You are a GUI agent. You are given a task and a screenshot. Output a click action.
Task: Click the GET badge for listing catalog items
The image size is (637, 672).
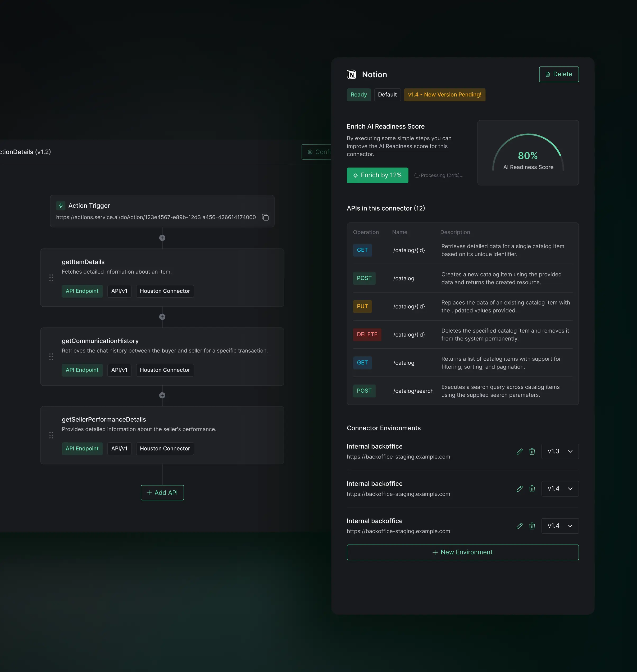coord(362,363)
